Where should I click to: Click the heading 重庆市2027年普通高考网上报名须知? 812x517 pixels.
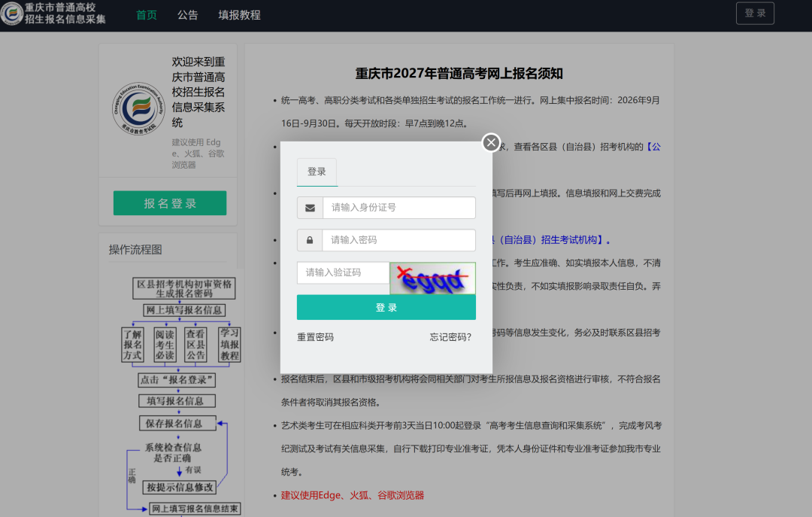click(459, 74)
